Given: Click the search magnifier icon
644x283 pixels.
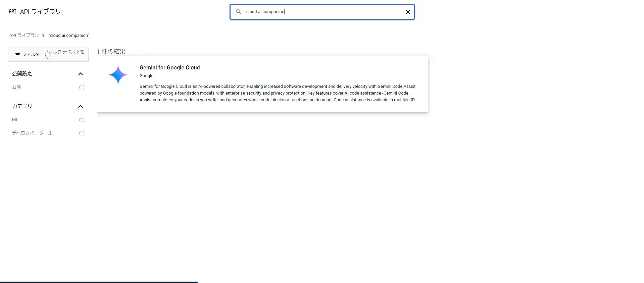Looking at the screenshot, I should [239, 12].
